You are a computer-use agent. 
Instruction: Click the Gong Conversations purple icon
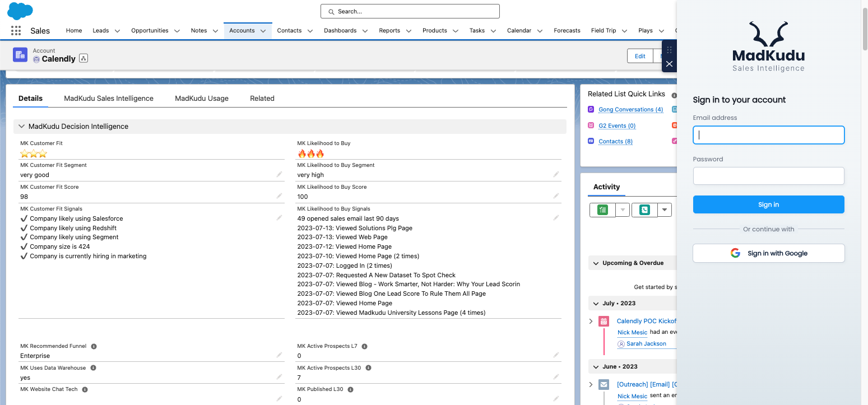pos(591,109)
